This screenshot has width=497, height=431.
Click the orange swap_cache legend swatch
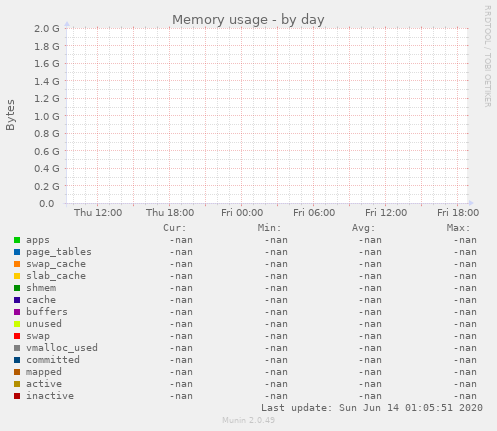pos(17,264)
